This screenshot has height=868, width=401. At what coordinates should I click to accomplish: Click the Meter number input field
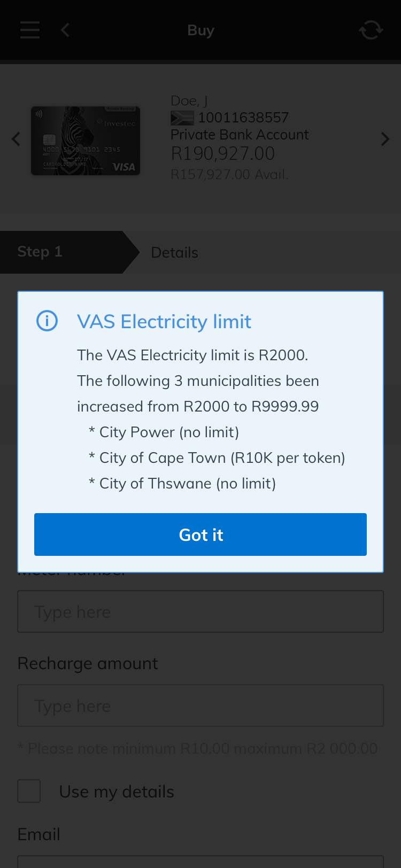[x=200, y=611]
